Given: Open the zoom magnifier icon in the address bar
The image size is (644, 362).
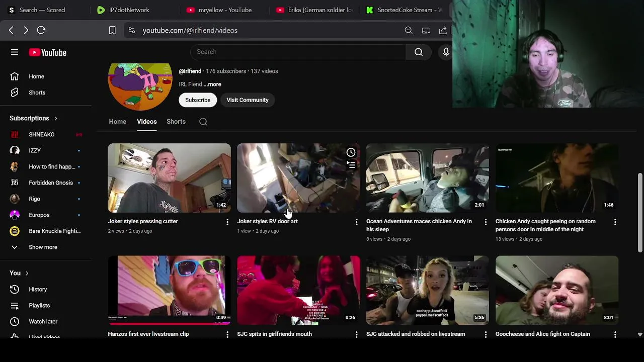Looking at the screenshot, I should coord(409,30).
